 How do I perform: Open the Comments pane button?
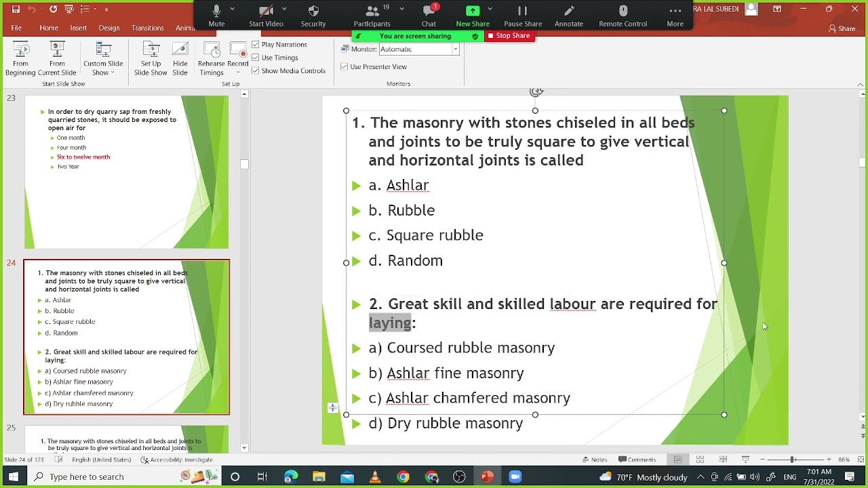click(637, 460)
